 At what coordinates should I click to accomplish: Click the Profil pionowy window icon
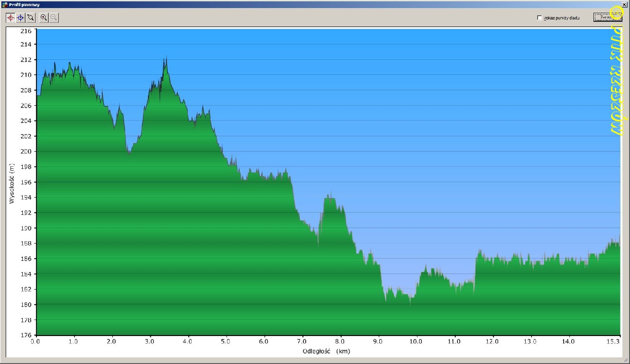point(5,4)
